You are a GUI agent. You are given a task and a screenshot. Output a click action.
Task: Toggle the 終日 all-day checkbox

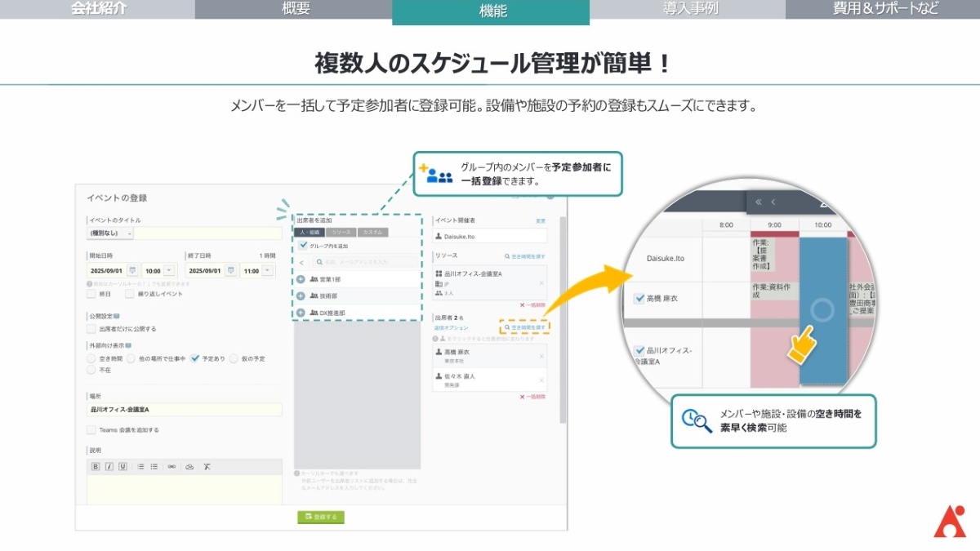(x=91, y=293)
